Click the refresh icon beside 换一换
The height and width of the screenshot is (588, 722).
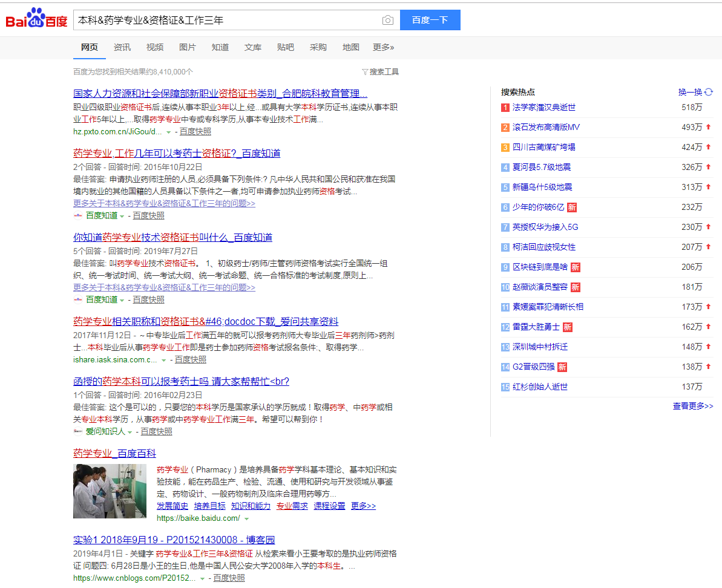coord(709,92)
